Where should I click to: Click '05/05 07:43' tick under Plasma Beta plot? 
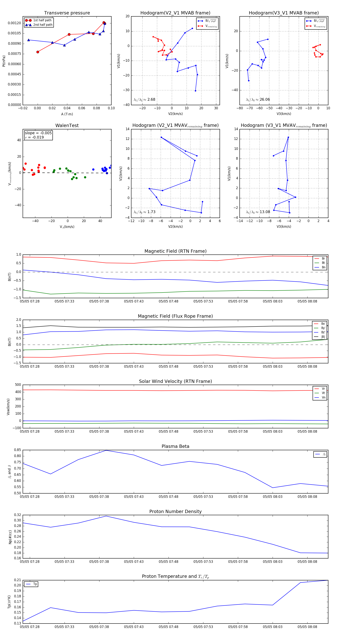click(134, 496)
